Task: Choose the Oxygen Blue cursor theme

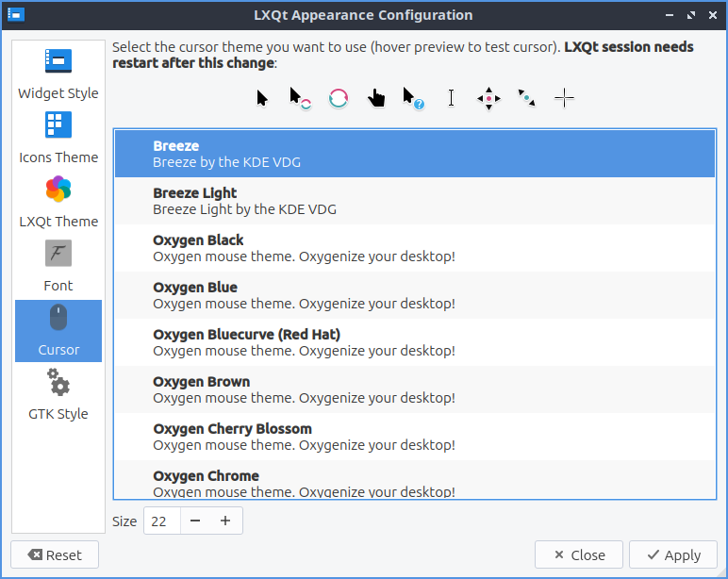Action: [414, 295]
